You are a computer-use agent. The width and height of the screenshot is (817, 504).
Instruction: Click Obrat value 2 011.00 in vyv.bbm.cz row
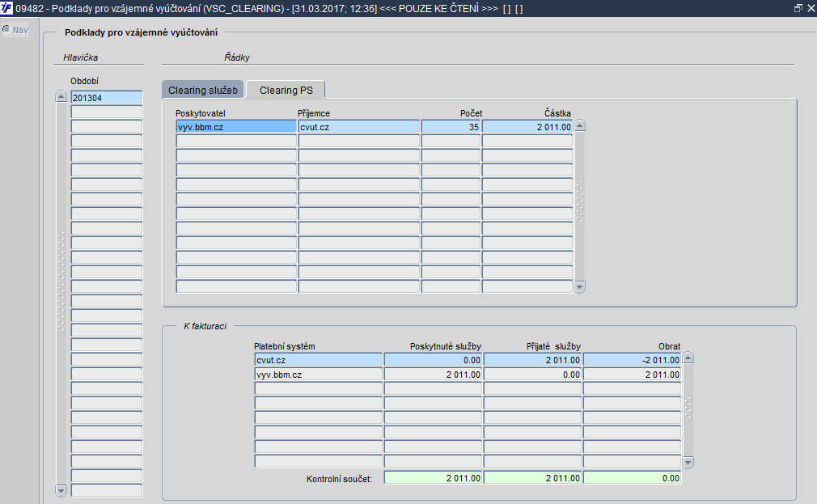(632, 375)
